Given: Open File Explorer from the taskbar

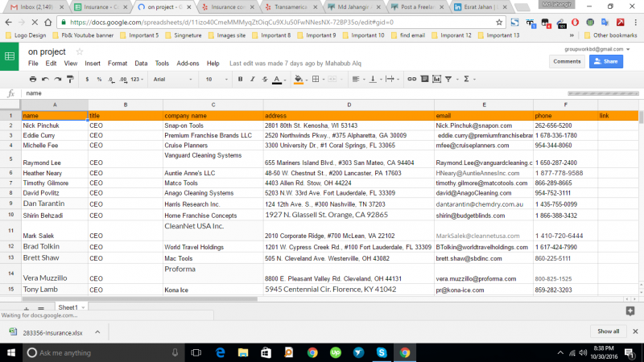Looking at the screenshot, I should [243, 352].
